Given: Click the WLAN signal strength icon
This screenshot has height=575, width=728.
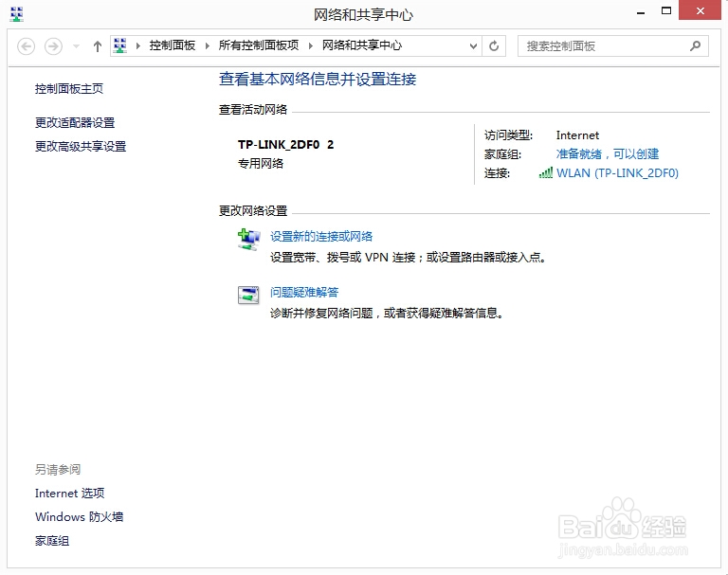Looking at the screenshot, I should click(x=546, y=172).
